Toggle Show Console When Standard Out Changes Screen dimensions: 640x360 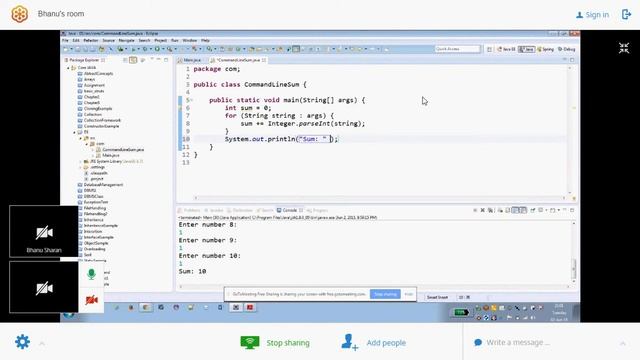(516, 210)
